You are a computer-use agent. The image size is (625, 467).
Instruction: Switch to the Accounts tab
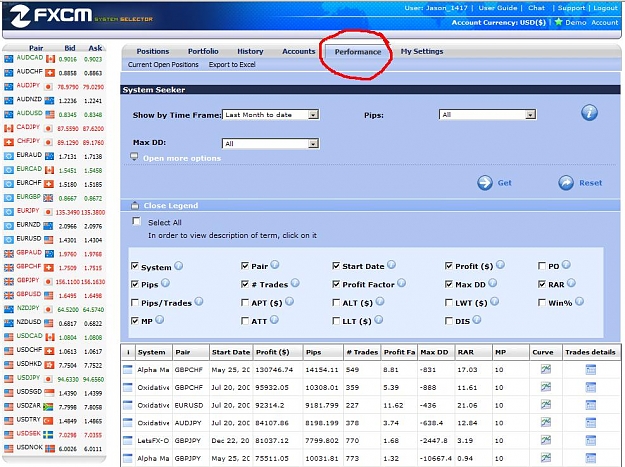299,51
